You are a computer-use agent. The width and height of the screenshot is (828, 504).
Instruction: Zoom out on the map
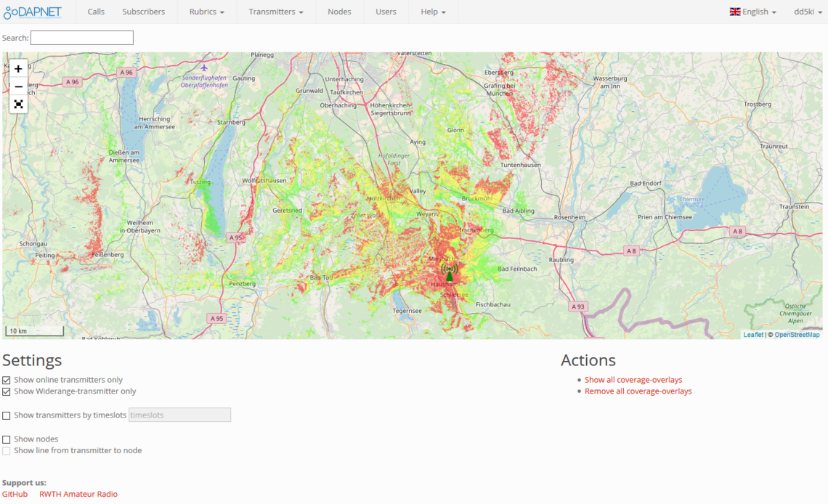coord(18,86)
